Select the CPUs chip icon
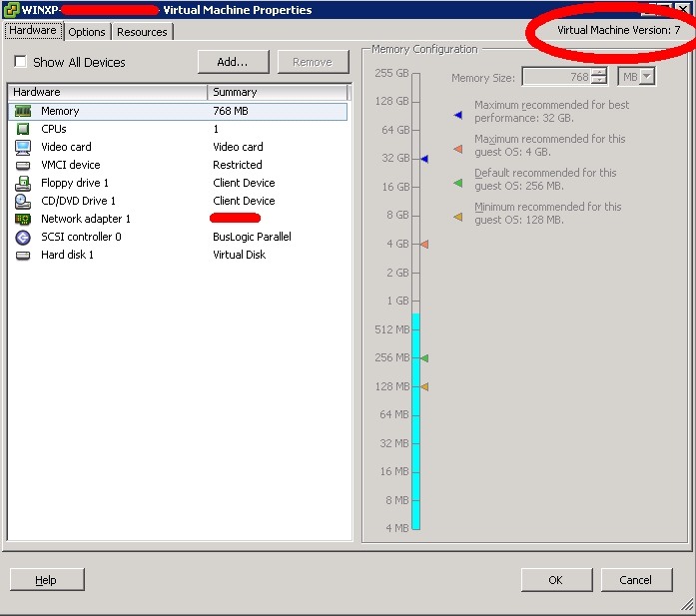 [x=23, y=130]
